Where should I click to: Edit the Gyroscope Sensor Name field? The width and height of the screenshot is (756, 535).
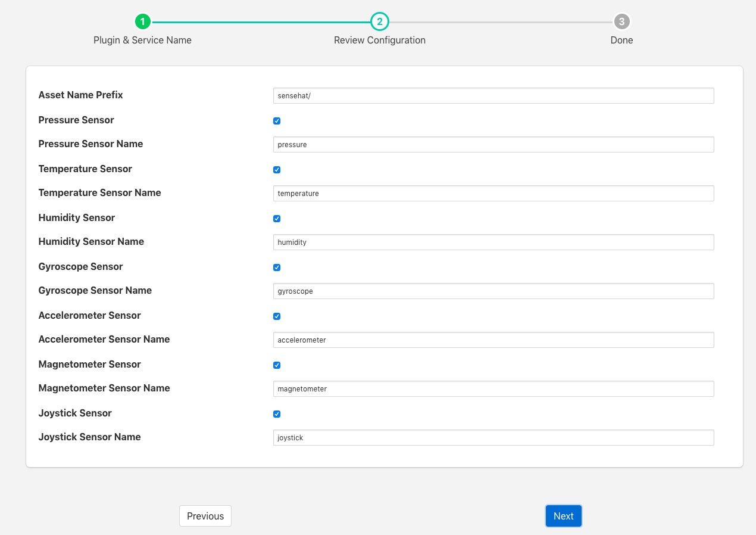(x=493, y=291)
